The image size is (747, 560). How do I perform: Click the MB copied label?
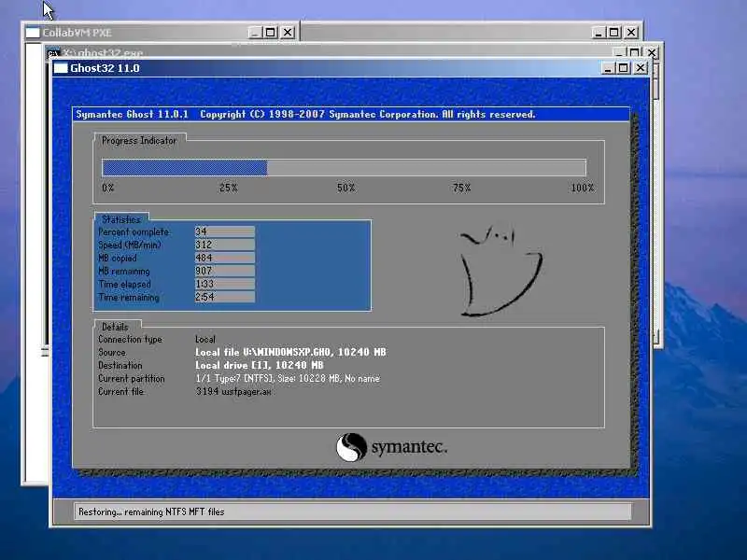[x=118, y=259]
